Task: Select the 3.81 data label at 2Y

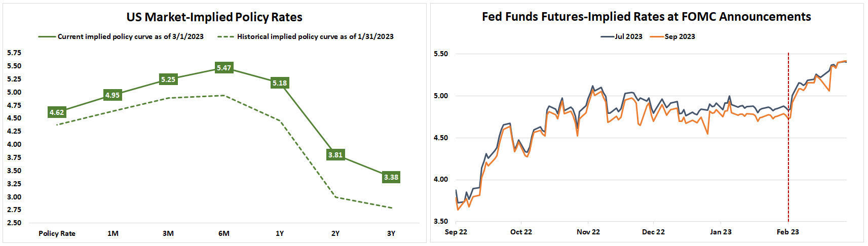Action: [x=335, y=155]
